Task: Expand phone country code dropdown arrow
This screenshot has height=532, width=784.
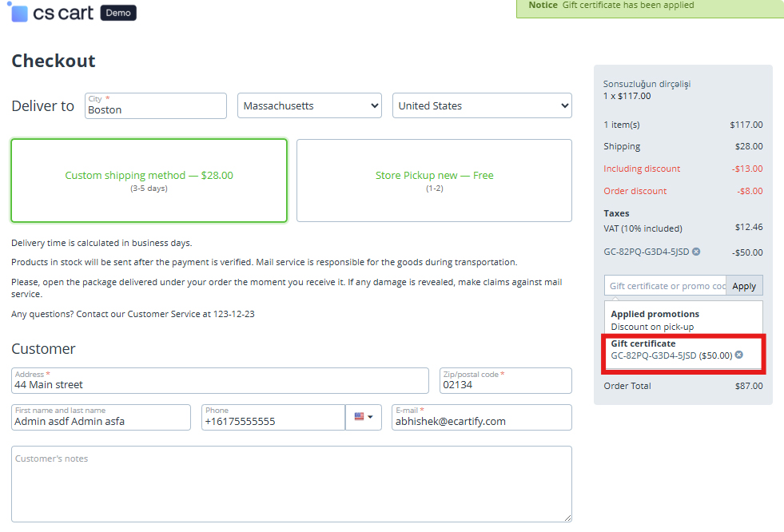Action: click(x=370, y=417)
